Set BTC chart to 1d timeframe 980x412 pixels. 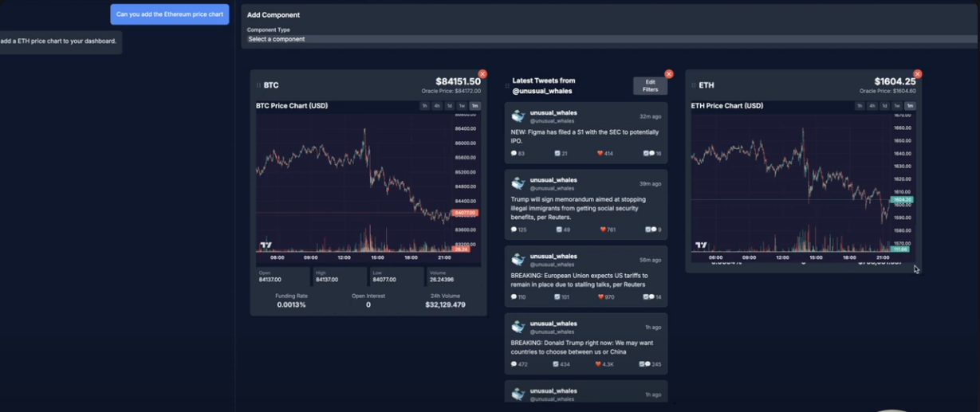pos(450,106)
